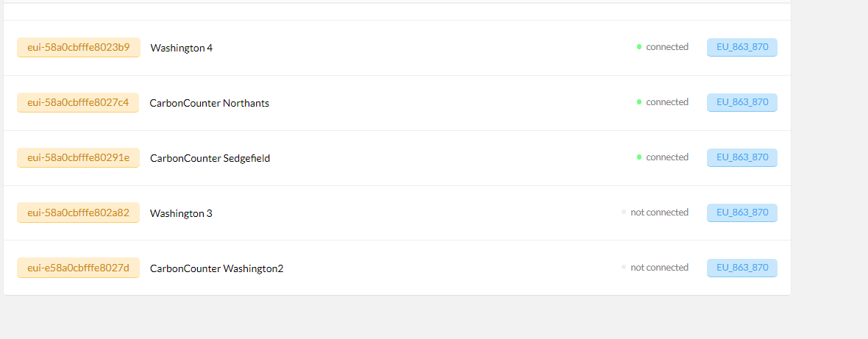The image size is (868, 339).
Task: Select the EU_863_870 tag for Washington 3
Action: tap(741, 213)
